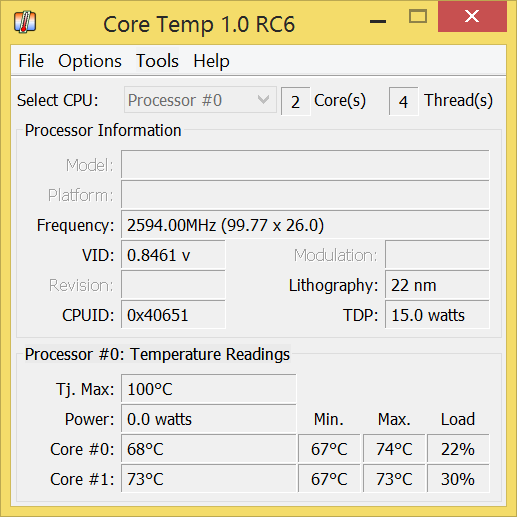This screenshot has height=517, width=517.
Task: Click Core #1 load value 30%
Action: [x=458, y=479]
